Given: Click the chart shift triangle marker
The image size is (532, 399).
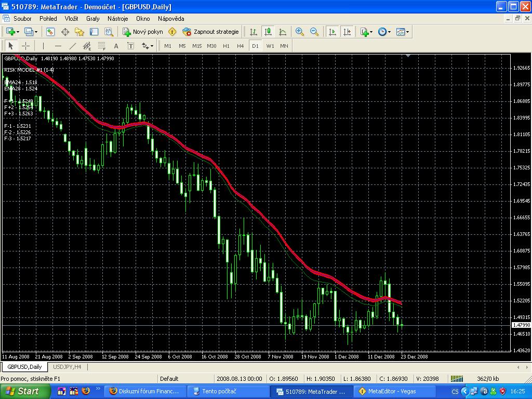Looking at the screenshot, I should point(408,55).
